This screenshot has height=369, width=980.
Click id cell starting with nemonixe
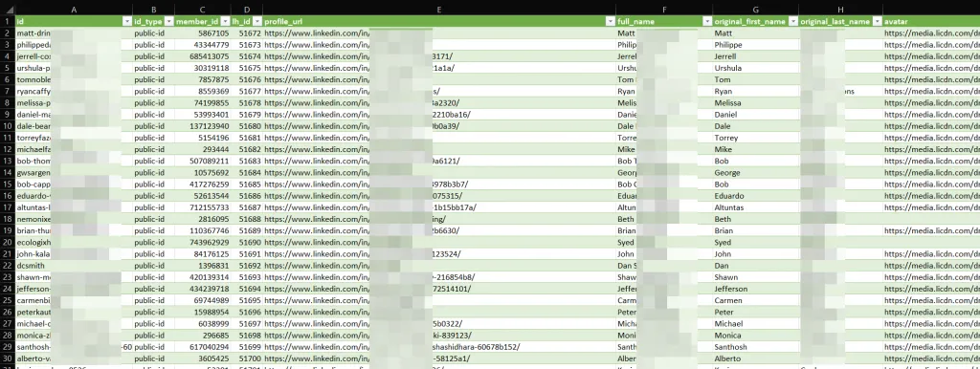[x=74, y=219]
